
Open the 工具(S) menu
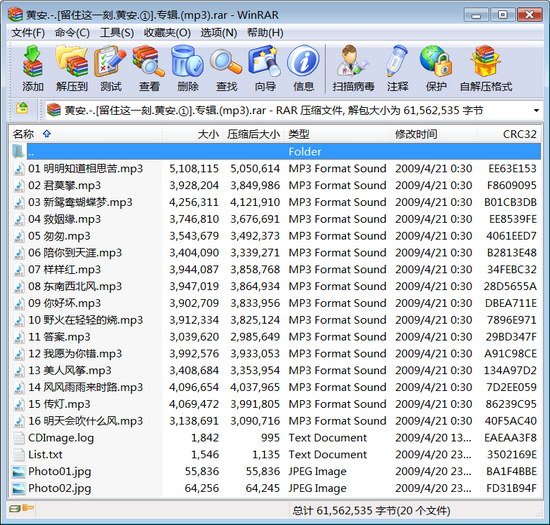pyautogui.click(x=117, y=33)
